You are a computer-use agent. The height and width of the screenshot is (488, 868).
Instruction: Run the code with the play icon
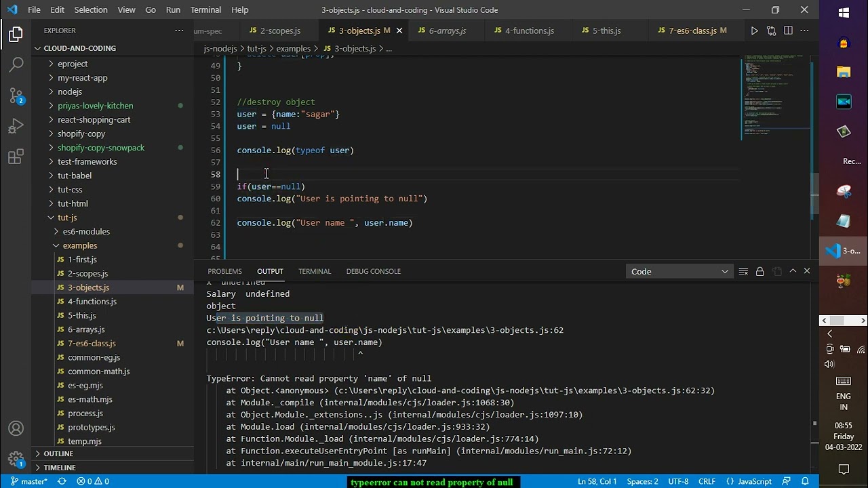click(754, 30)
